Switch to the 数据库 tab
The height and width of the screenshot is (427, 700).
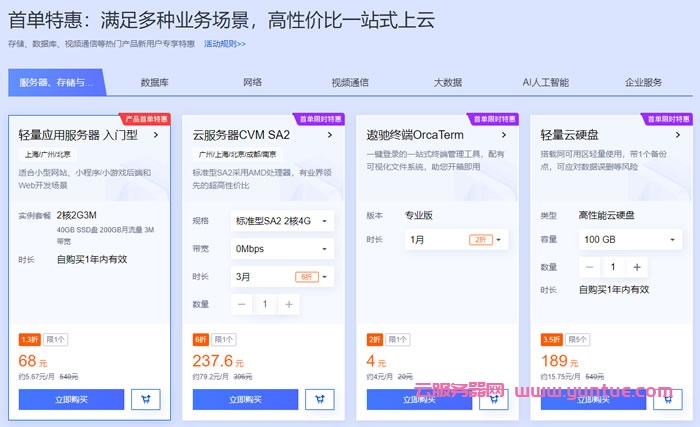154,83
